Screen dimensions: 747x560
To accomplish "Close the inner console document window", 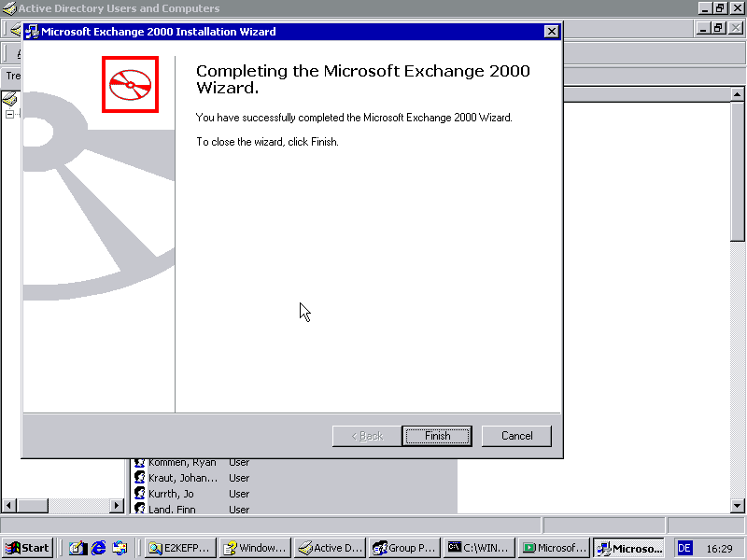I will pos(735,29).
